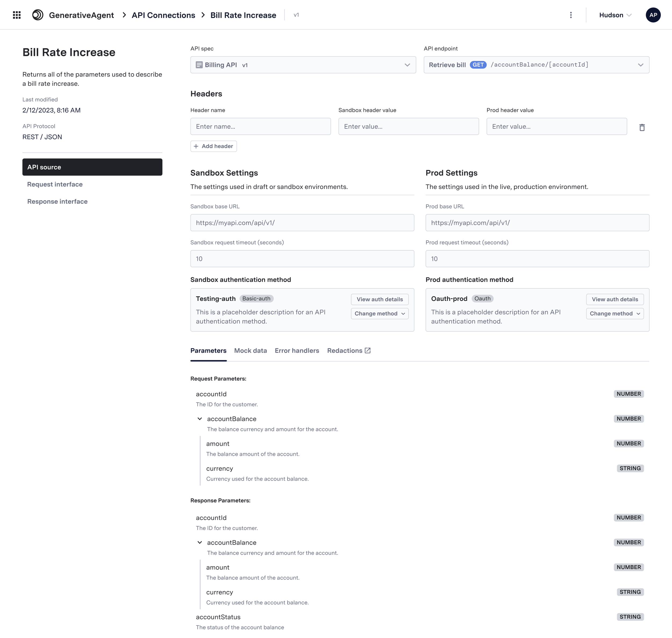Go to API Connections breadcrumb
Screen dimensions: 672x638
(163, 15)
